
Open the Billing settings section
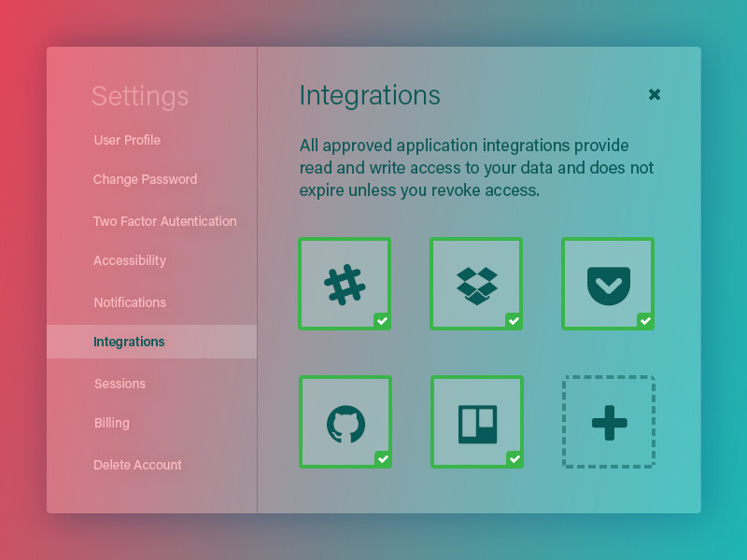click(111, 423)
